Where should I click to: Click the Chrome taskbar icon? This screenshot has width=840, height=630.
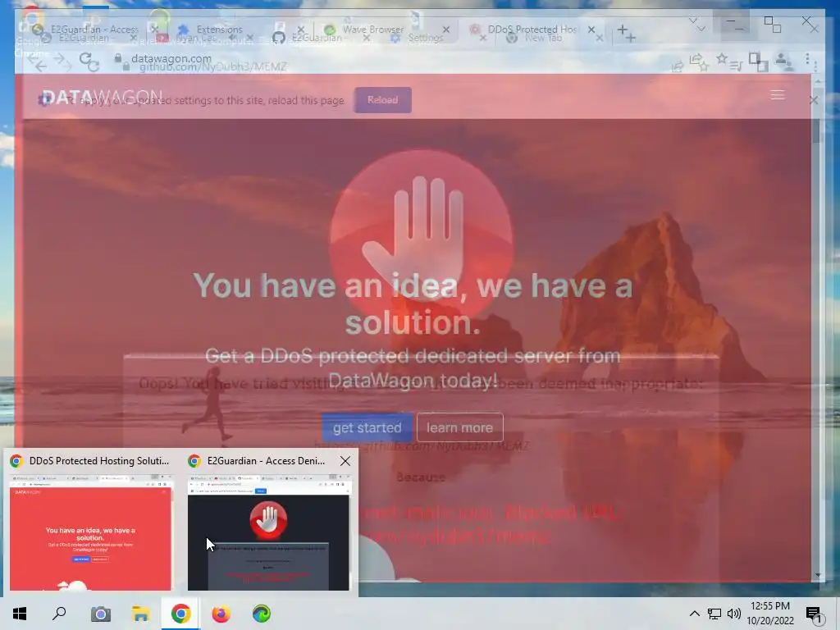181,614
